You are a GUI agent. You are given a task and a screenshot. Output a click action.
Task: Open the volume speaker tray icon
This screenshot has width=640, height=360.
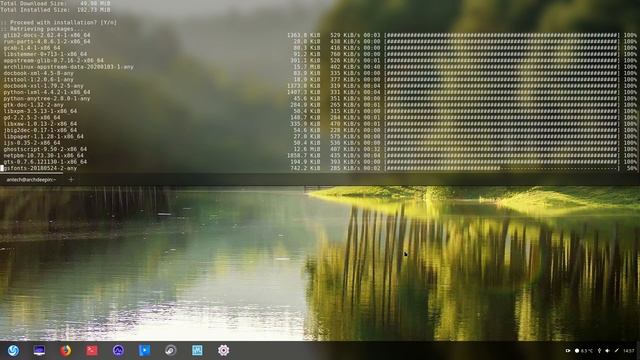607,351
